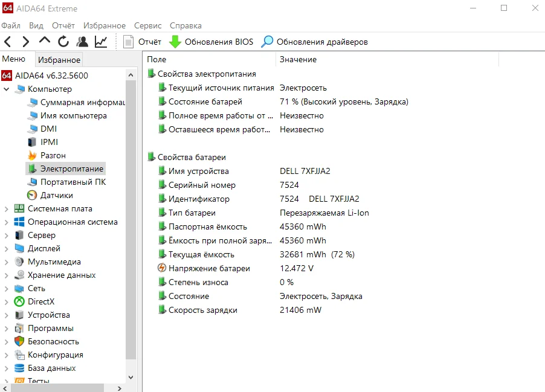The height and width of the screenshot is (392, 545).
Task: Click the Back navigation arrow
Action: 8,42
